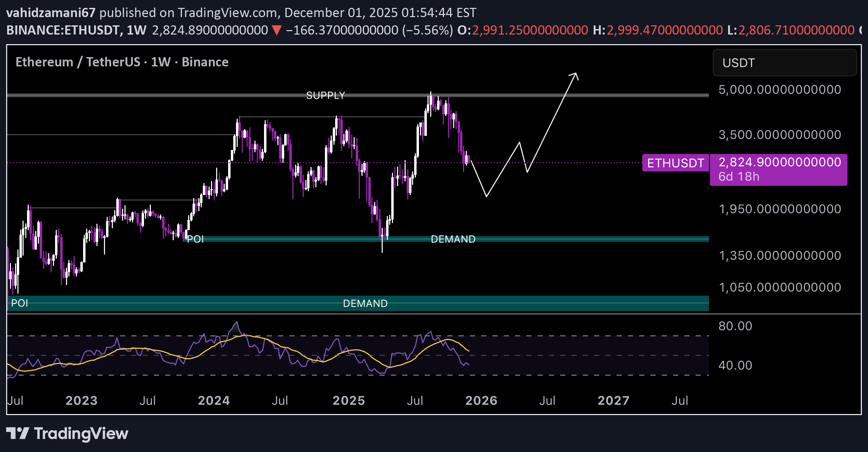Click the TradingView logo icon
This screenshot has height=452, width=868.
coord(18,433)
